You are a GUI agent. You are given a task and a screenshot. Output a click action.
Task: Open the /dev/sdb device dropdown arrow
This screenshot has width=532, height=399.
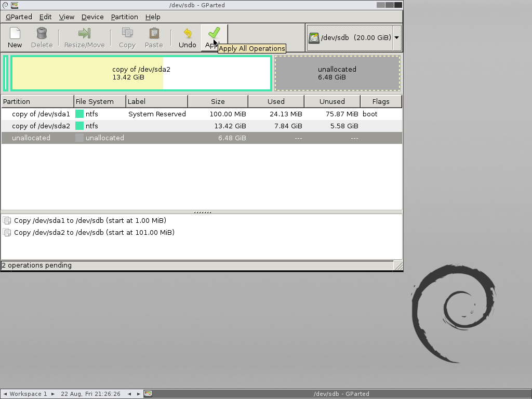click(396, 37)
